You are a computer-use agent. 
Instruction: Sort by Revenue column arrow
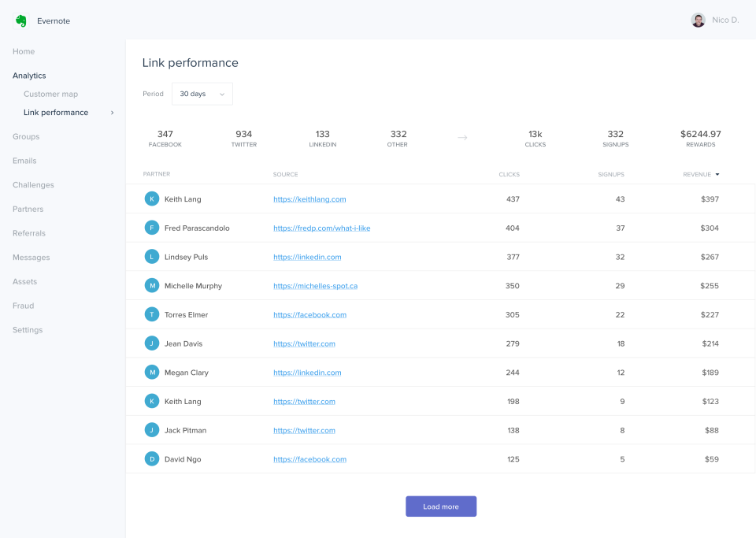pos(717,174)
